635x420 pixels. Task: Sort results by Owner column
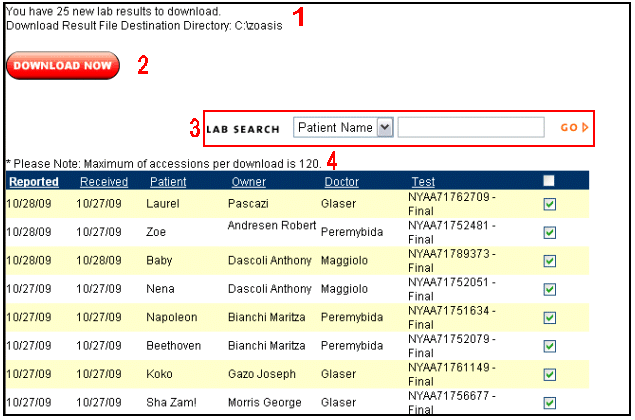point(249,182)
